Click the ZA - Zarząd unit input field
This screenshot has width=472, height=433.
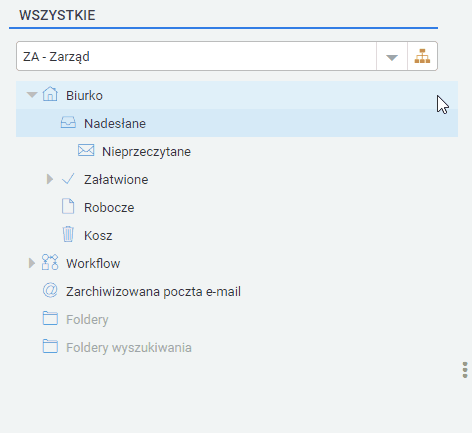(196, 56)
